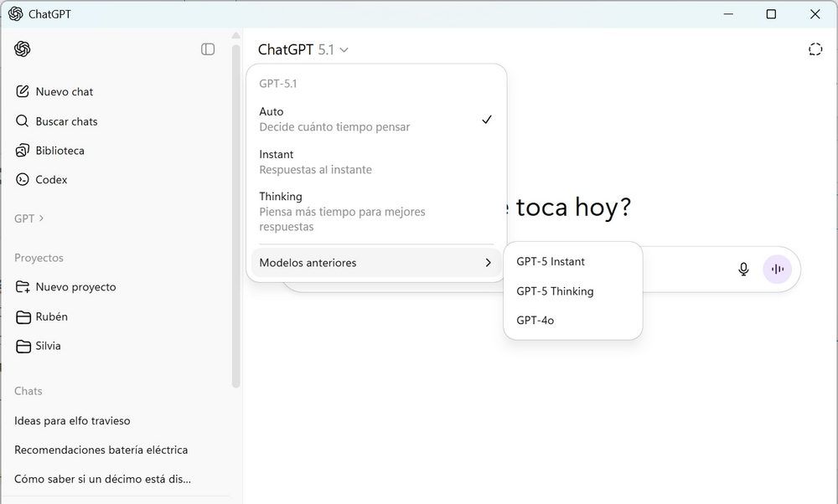
Task: Click the ChatGPT logo in the sidebar
Action: [x=21, y=49]
